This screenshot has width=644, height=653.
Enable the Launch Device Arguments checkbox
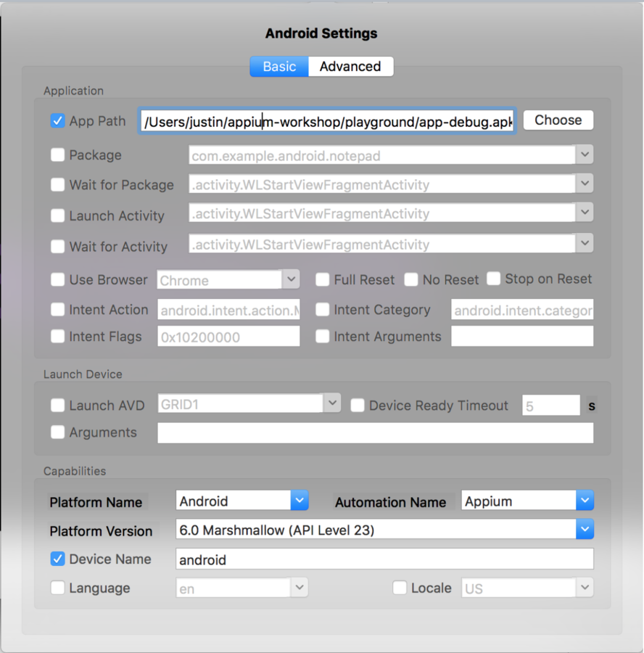point(57,432)
